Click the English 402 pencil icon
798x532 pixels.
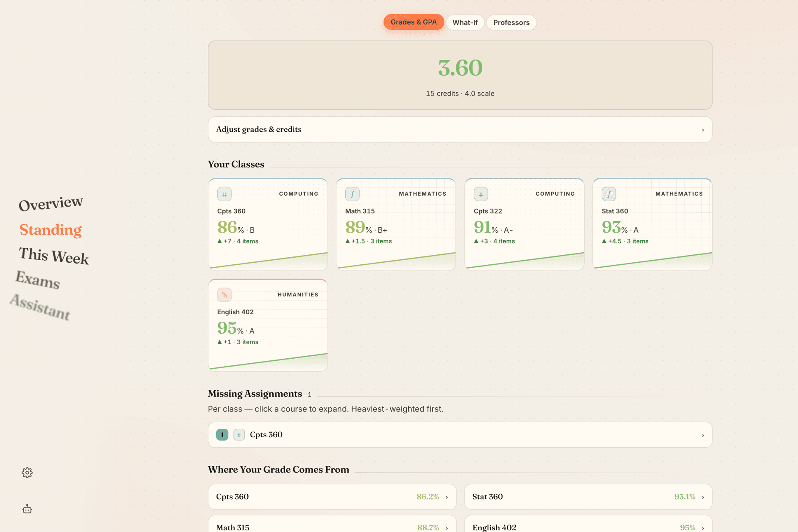click(224, 295)
